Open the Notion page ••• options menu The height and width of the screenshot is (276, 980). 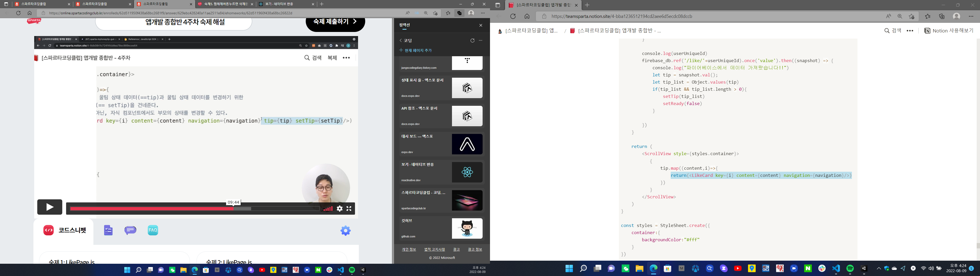(x=910, y=31)
